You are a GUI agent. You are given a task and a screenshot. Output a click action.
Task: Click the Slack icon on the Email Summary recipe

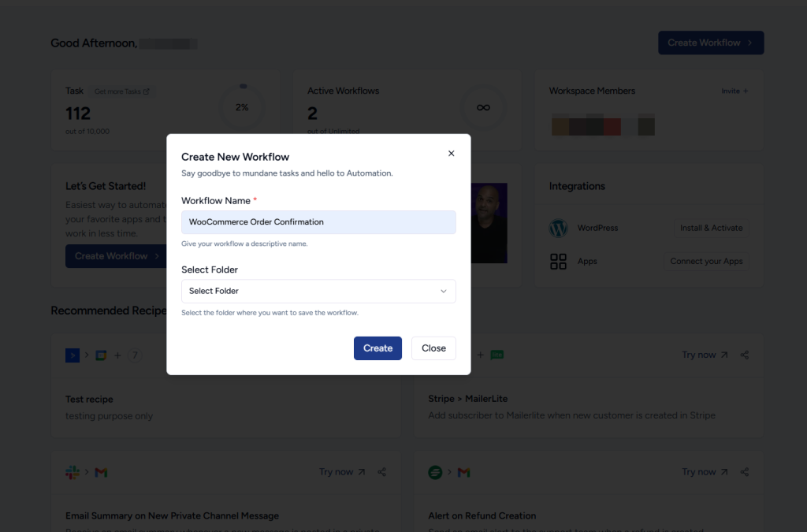73,472
